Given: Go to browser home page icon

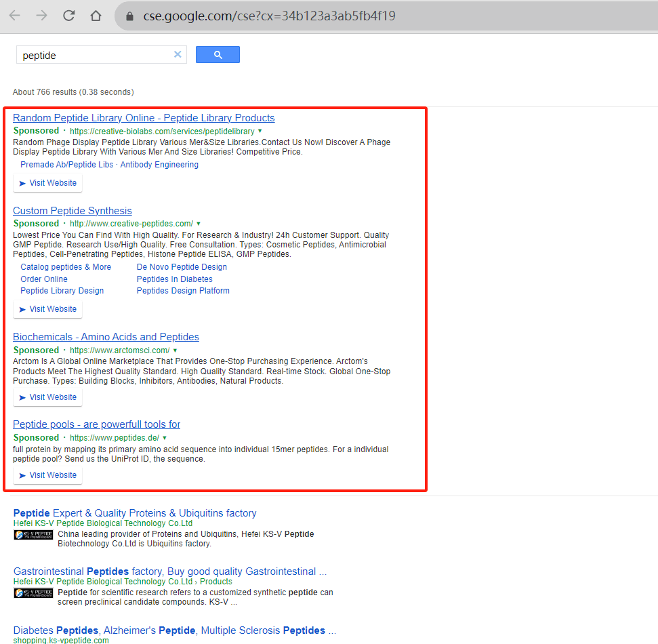Looking at the screenshot, I should click(x=96, y=16).
